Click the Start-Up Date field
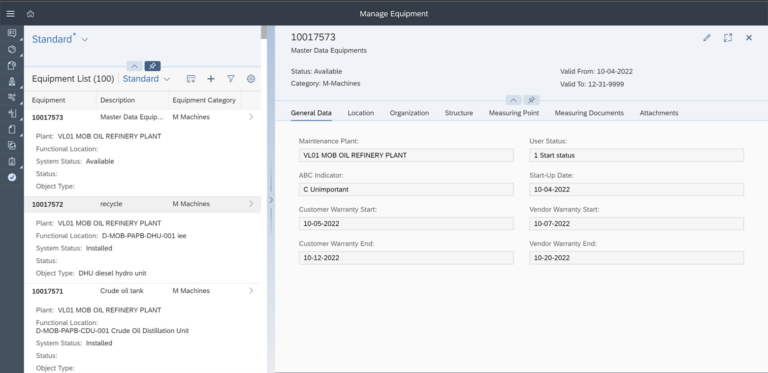 pyautogui.click(x=636, y=189)
